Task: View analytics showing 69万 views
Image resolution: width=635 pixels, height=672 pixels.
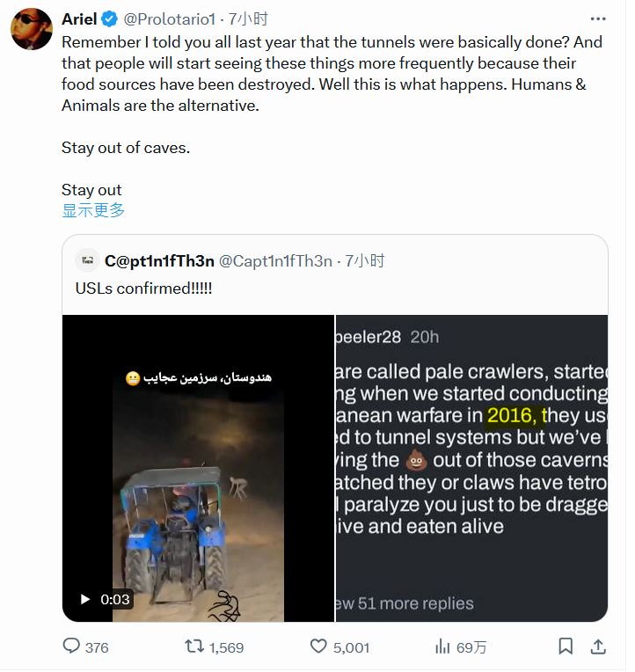Action: click(443, 646)
